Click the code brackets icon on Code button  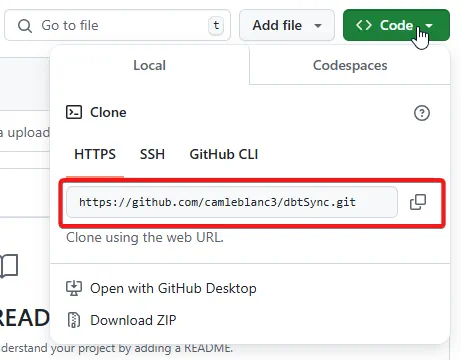(364, 25)
